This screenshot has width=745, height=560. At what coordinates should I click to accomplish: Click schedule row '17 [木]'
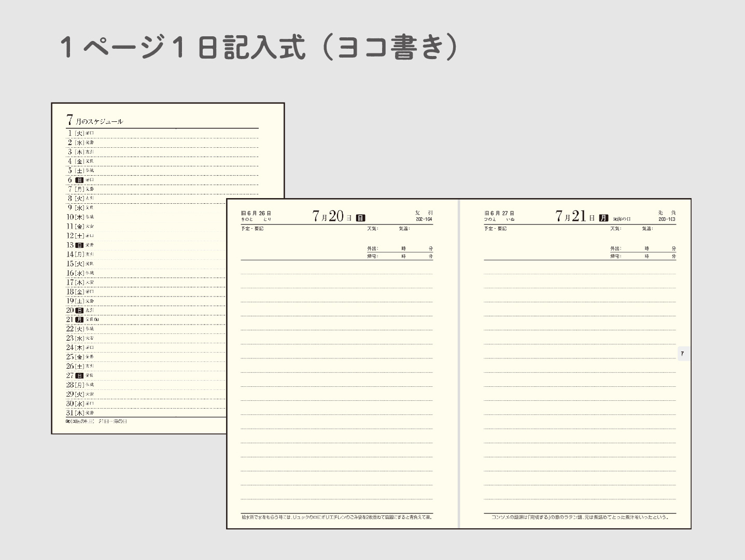pos(146,283)
